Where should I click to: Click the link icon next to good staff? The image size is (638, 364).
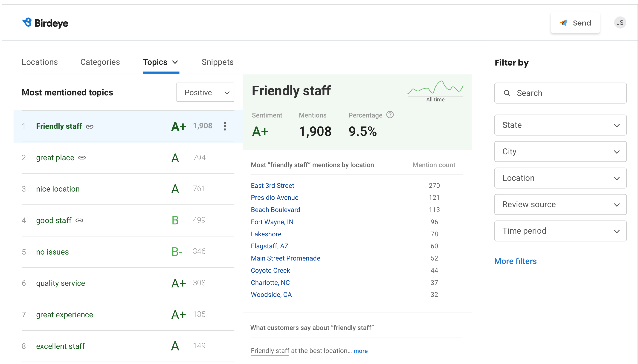(x=79, y=221)
